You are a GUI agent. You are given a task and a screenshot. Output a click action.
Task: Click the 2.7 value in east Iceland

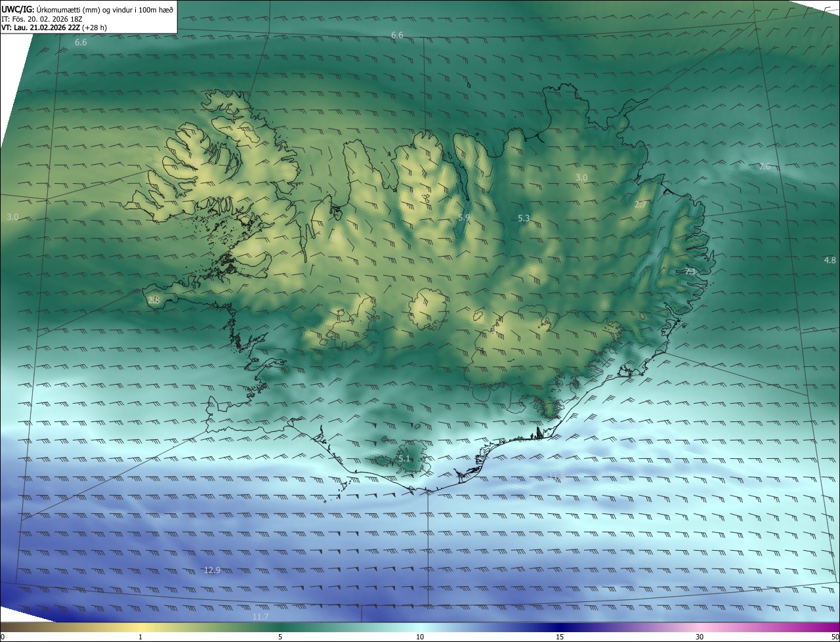click(640, 205)
